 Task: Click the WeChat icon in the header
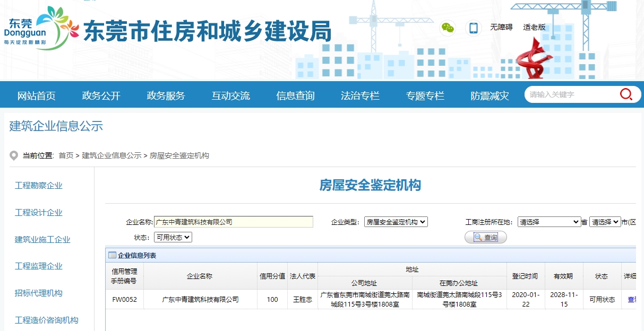point(448,28)
